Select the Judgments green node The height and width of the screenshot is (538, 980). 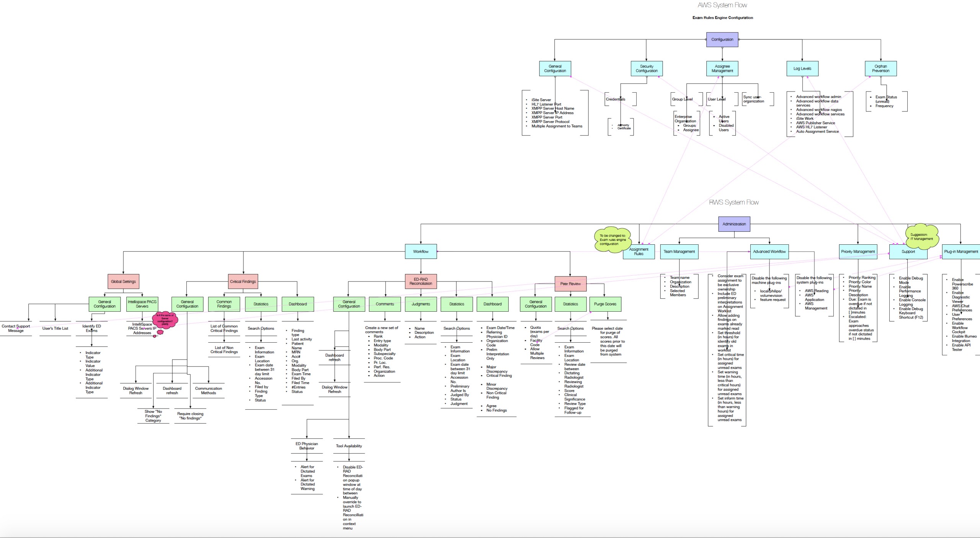[x=421, y=304]
